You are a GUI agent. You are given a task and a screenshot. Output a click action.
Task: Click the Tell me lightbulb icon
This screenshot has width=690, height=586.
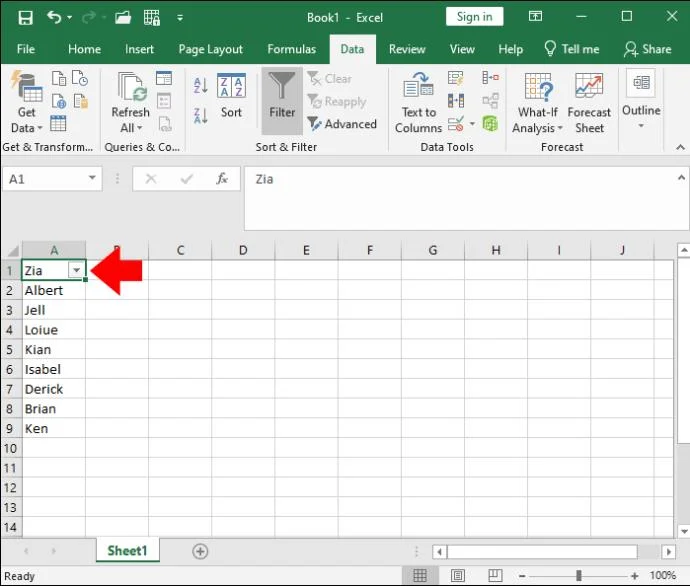coord(550,48)
